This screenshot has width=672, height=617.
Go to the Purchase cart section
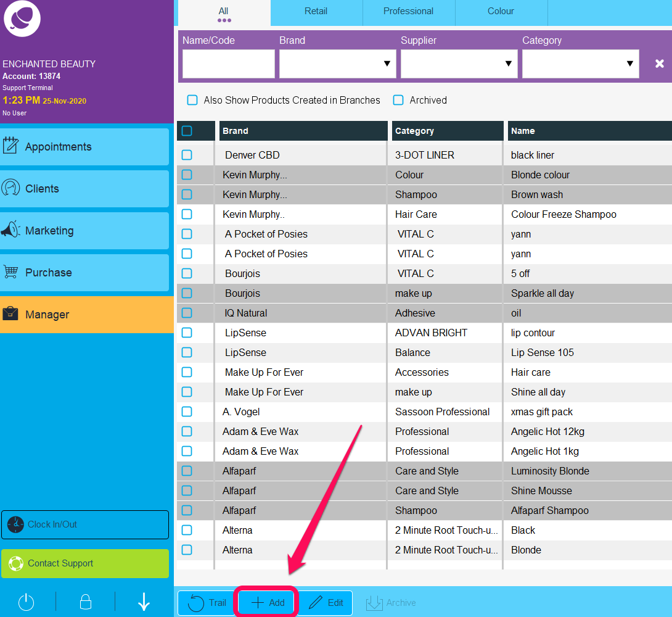[84, 273]
